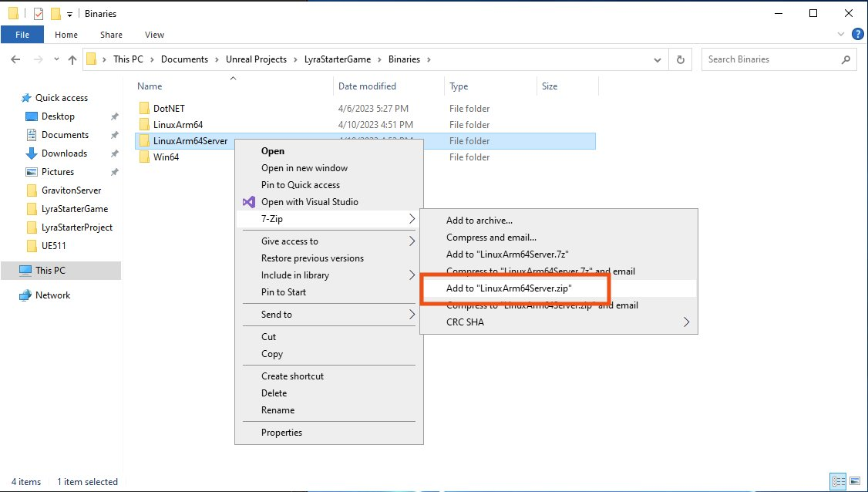868x492 pixels.
Task: Expand the CRC SHA submenu
Action: click(559, 322)
